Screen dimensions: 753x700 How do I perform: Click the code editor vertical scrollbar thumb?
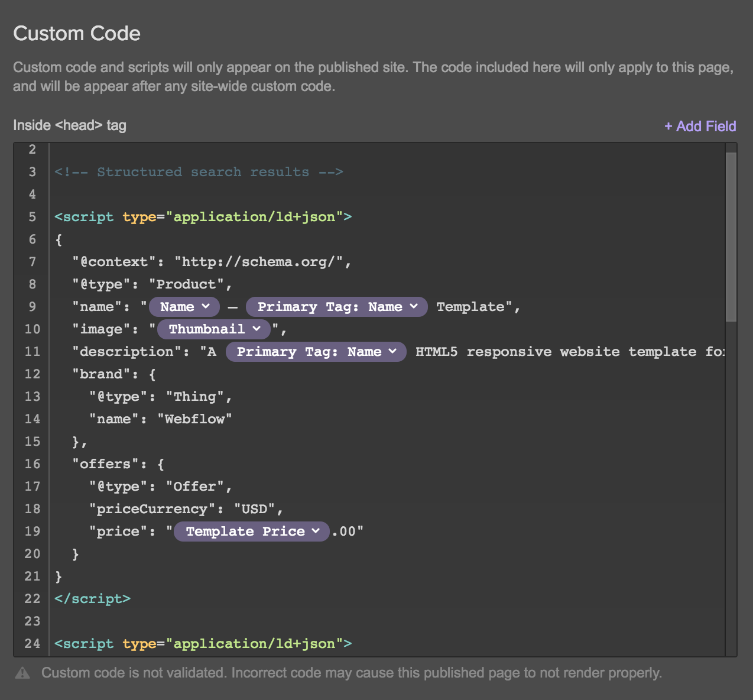pyautogui.click(x=731, y=236)
